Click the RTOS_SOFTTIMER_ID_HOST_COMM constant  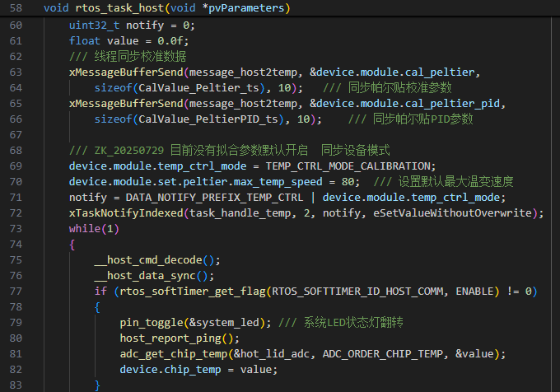coord(357,292)
